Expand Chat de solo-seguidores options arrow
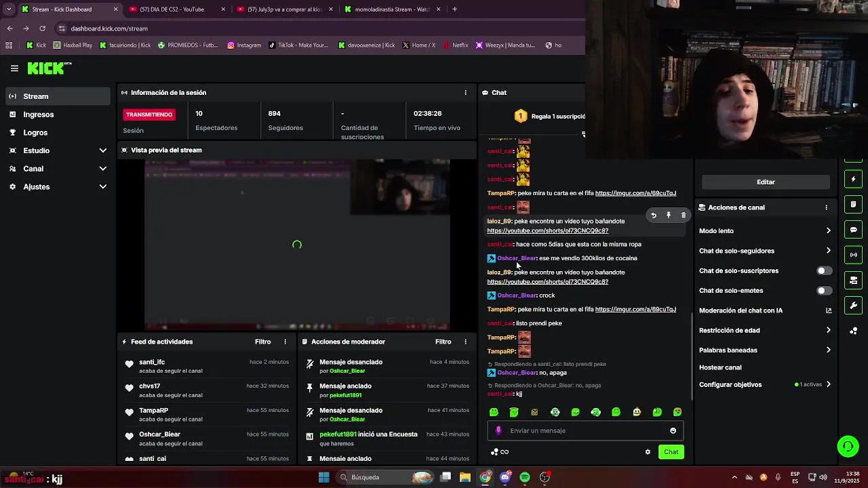 pos(828,251)
